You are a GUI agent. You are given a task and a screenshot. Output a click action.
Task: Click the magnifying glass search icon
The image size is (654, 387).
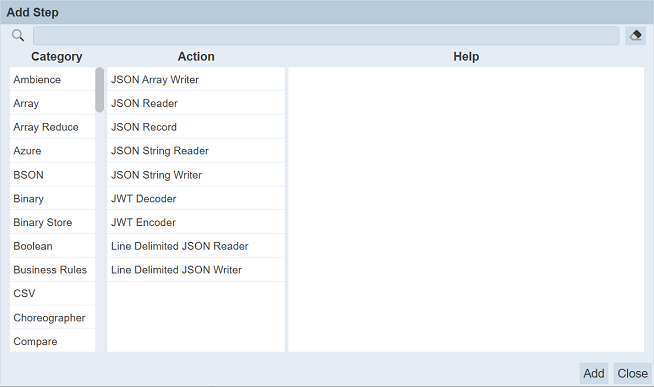[x=18, y=35]
